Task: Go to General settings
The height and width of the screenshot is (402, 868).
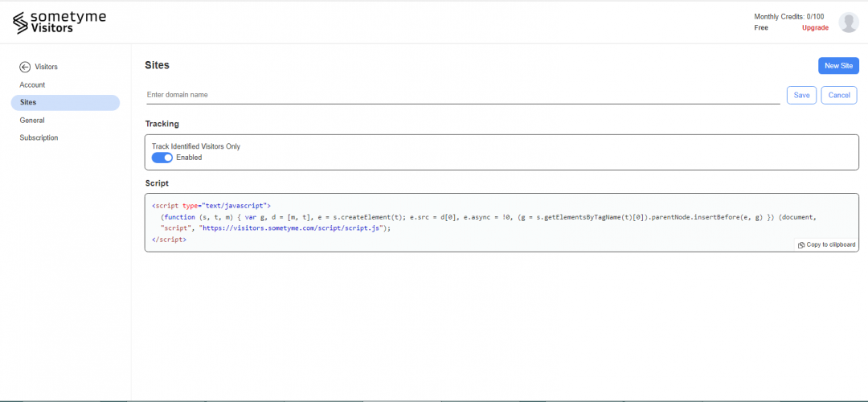Action: click(32, 120)
